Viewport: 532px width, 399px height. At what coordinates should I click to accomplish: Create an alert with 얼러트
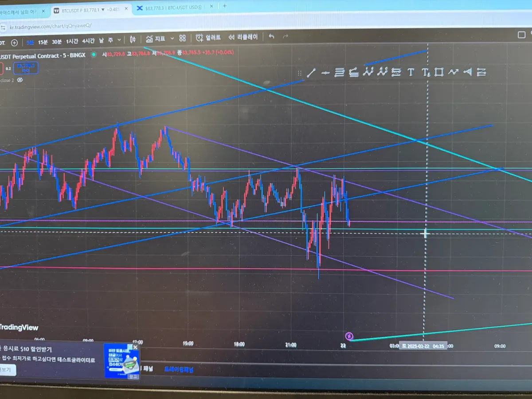pyautogui.click(x=208, y=38)
